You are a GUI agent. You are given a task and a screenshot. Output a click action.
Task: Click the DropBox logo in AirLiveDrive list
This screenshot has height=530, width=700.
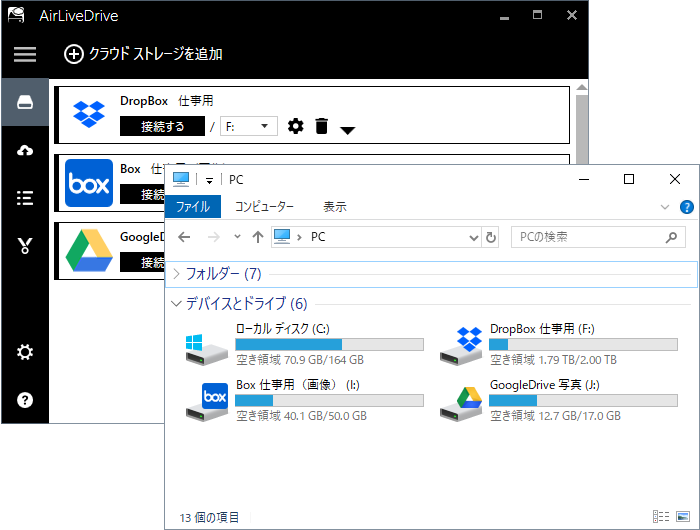point(89,114)
